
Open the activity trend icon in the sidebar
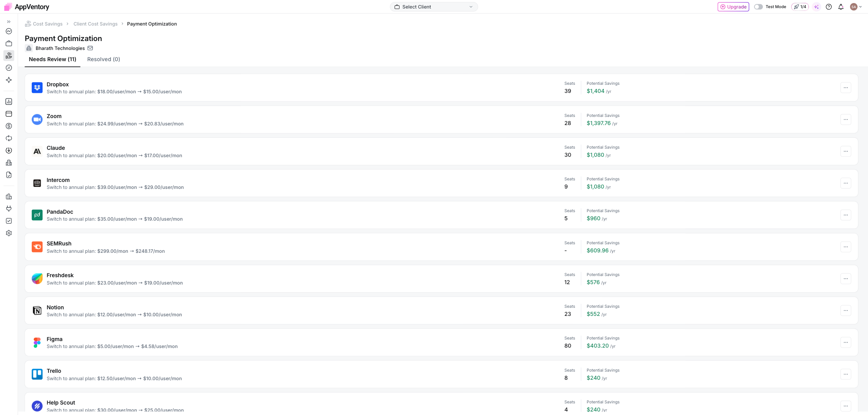pos(9,31)
